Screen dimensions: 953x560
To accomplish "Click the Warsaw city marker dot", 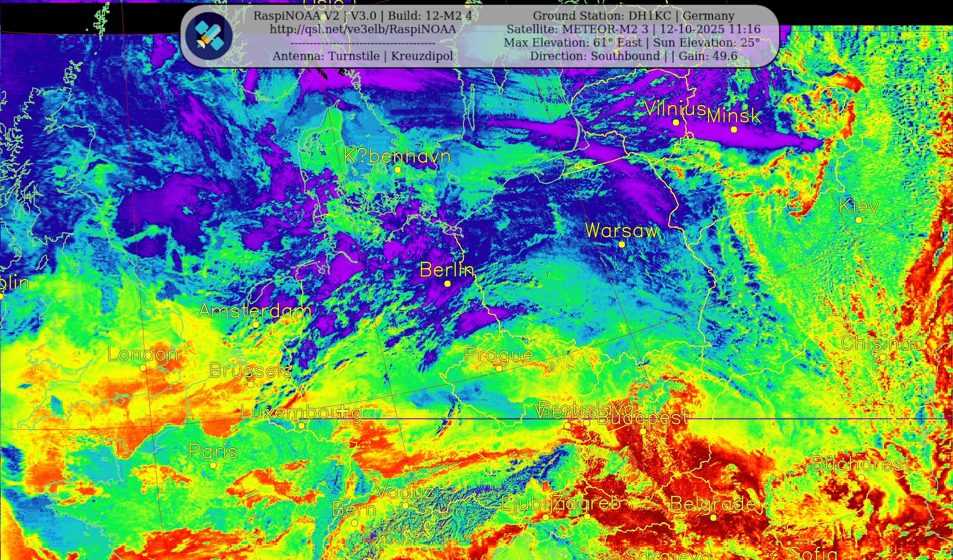I will click(622, 245).
